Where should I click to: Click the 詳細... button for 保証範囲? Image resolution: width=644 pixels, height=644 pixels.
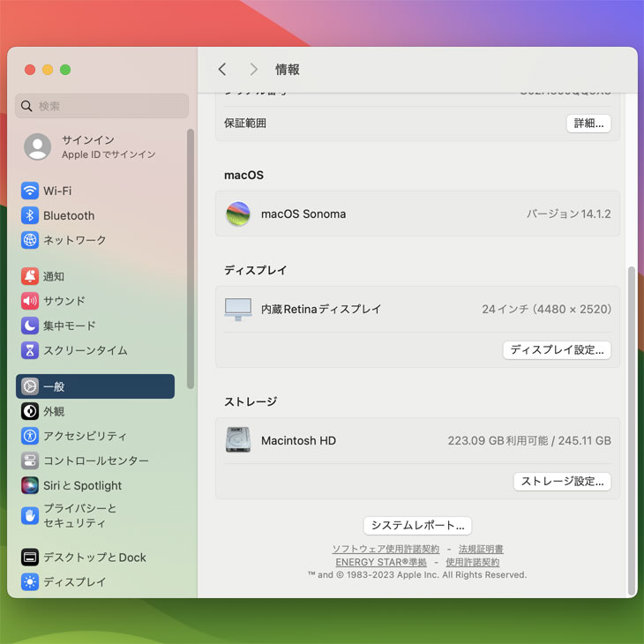(588, 124)
